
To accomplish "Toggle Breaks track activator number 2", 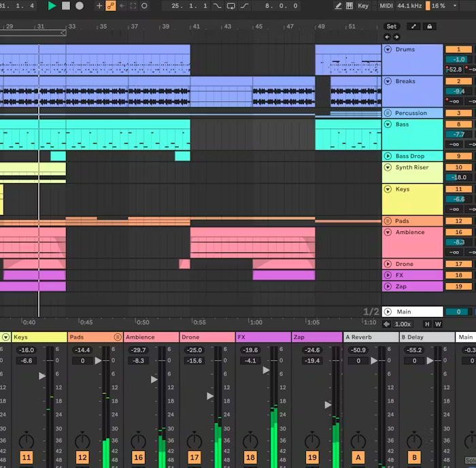I will (459, 81).
